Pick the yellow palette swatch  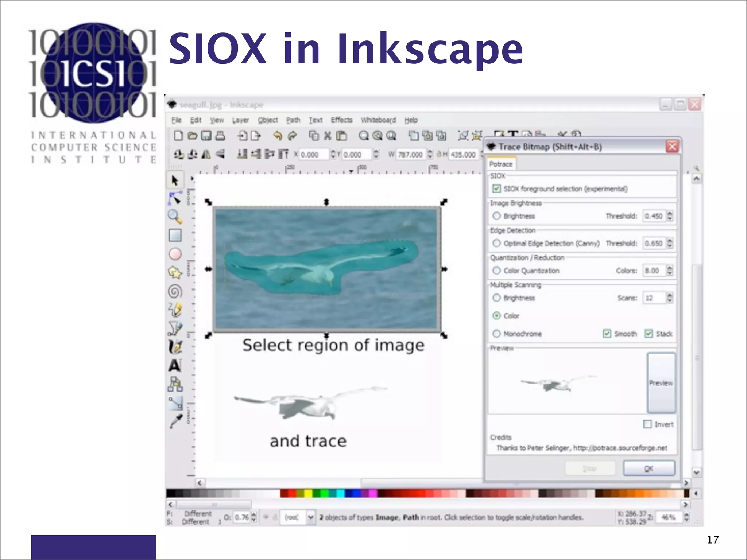click(x=309, y=494)
